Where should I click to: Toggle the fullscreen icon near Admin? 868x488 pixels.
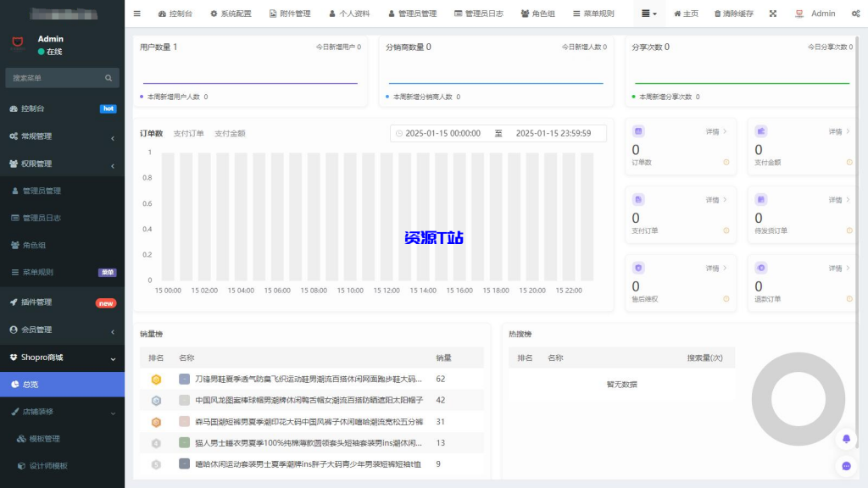pos(773,13)
